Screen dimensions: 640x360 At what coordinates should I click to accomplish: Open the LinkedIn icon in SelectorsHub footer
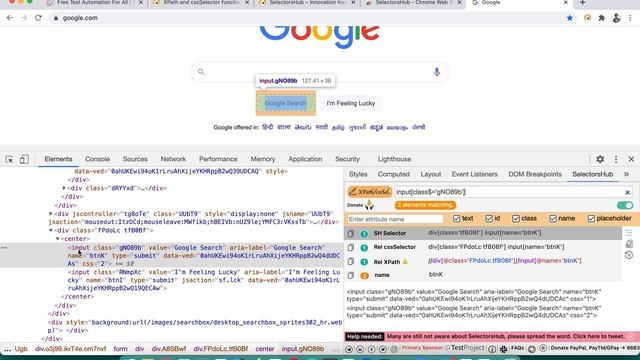tap(360, 349)
